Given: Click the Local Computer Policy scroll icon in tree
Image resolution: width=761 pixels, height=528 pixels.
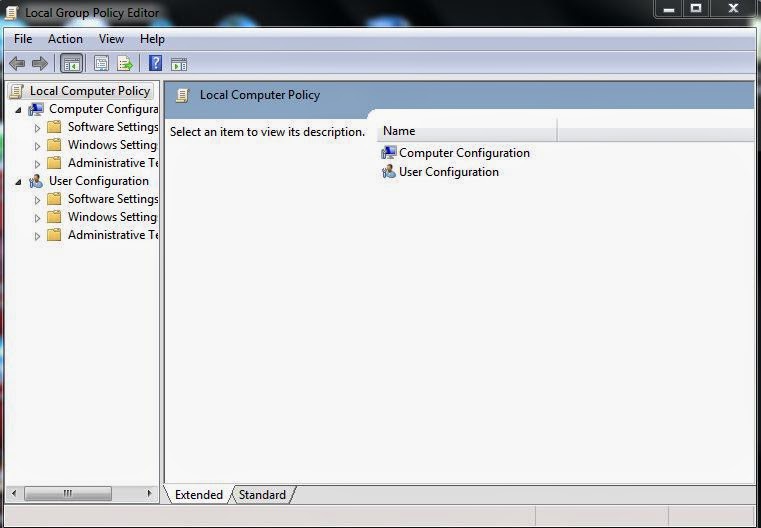Looking at the screenshot, I should tap(16, 91).
